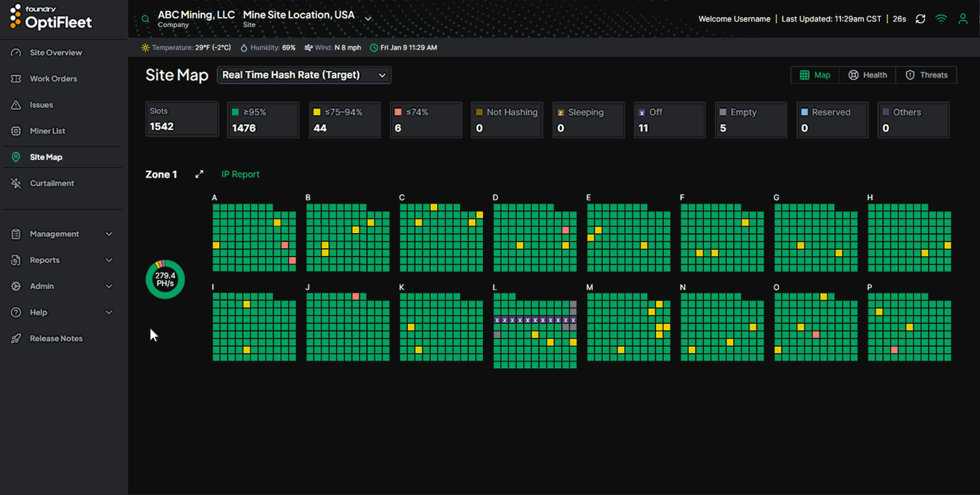The width and height of the screenshot is (980, 495).
Task: Click the sun temperature icon
Action: [x=145, y=48]
